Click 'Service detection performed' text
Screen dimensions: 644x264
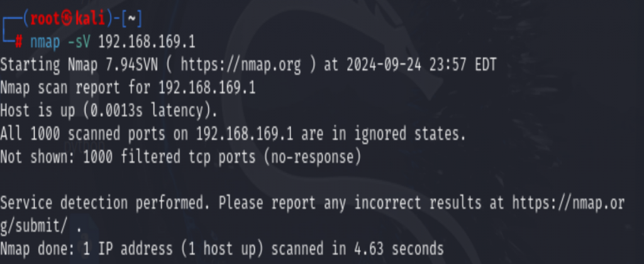105,203
